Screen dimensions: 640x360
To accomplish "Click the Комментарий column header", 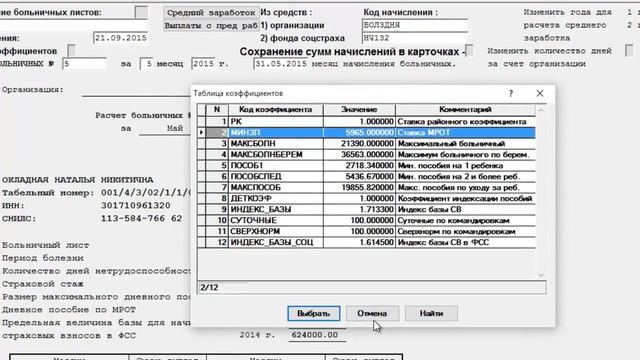I will pyautogui.click(x=465, y=109).
